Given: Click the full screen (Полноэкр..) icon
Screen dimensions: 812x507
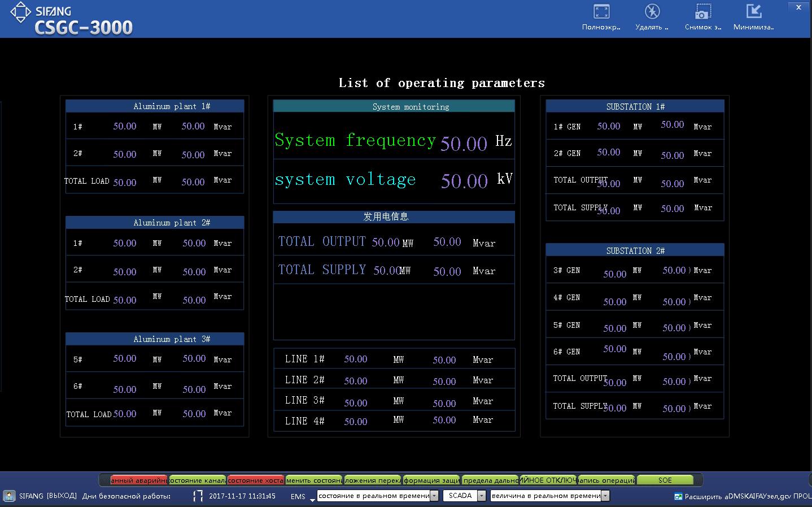Looking at the screenshot, I should [601, 12].
